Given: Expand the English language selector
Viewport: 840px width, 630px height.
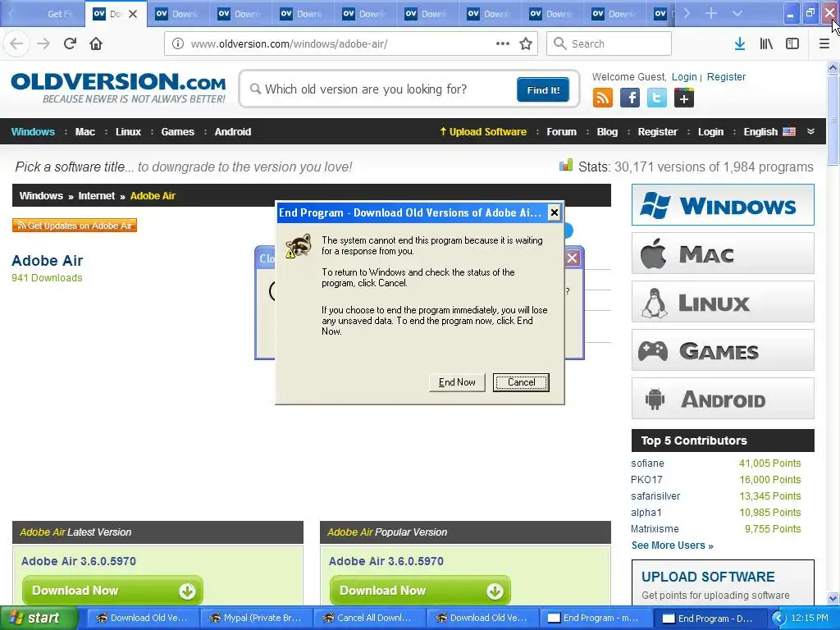Looking at the screenshot, I should click(769, 132).
